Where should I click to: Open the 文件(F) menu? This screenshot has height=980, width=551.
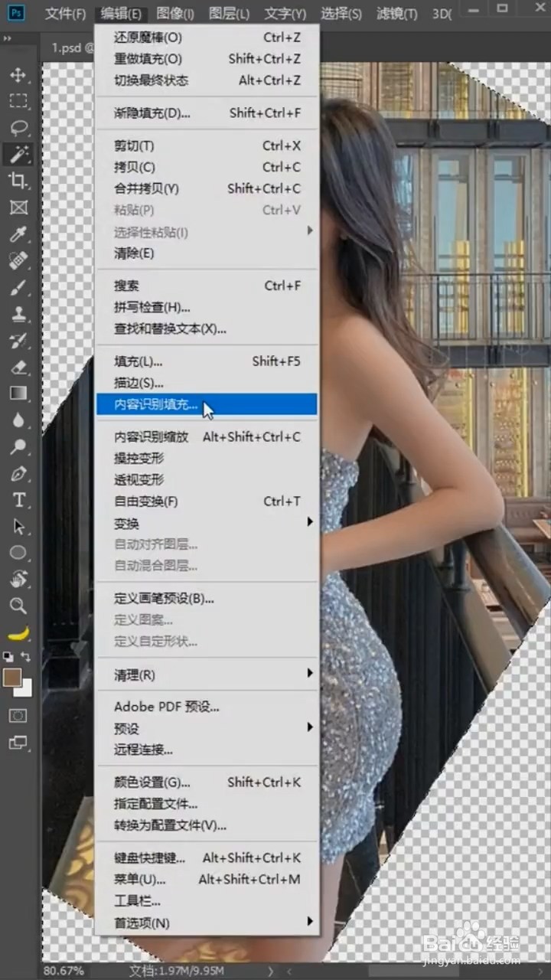65,14
